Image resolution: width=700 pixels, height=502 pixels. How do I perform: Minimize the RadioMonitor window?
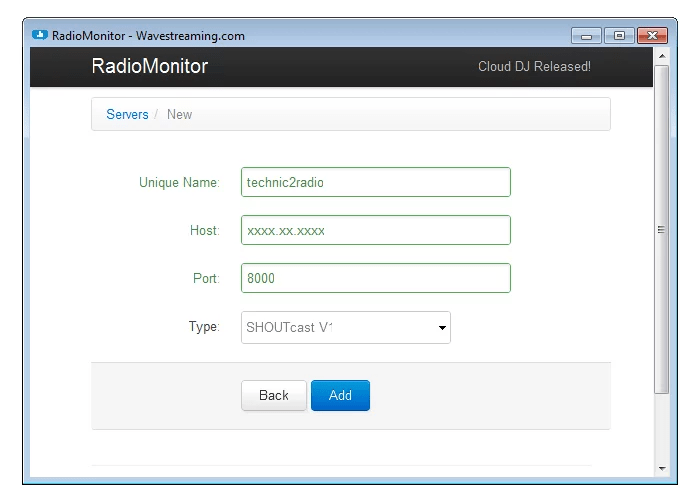[586, 36]
